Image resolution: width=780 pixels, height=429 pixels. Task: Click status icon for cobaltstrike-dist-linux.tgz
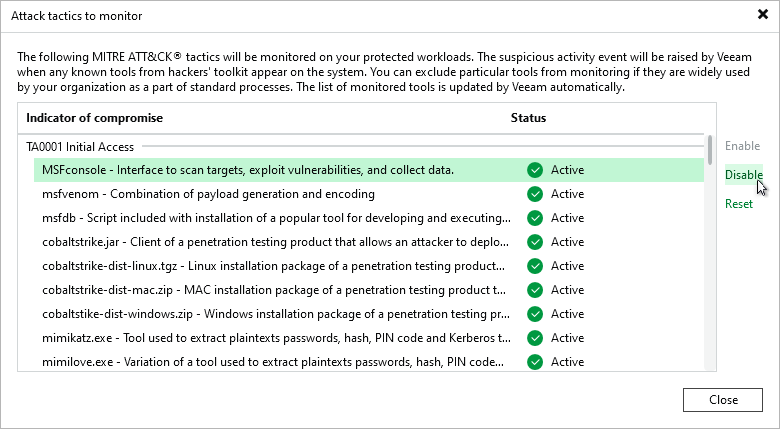[535, 266]
